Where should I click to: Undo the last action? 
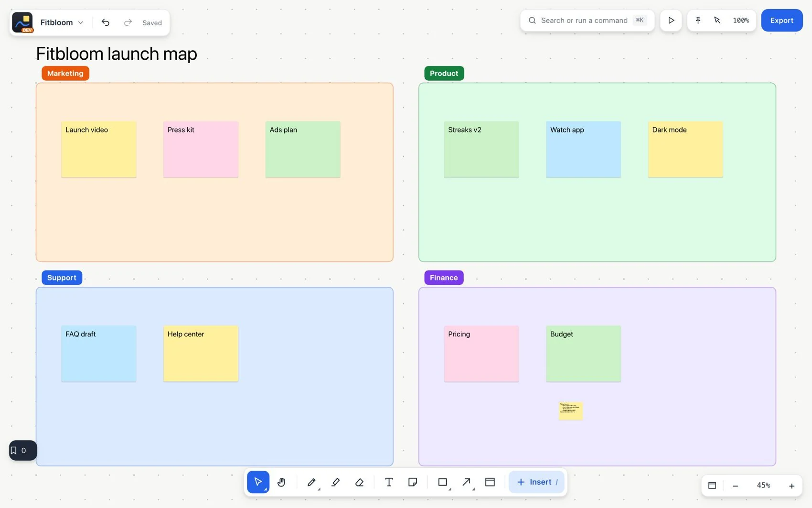click(106, 22)
